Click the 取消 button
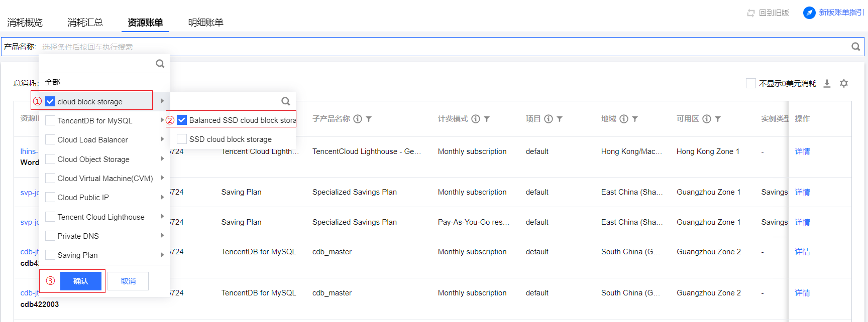Viewport: 868px width, 322px height. point(128,281)
